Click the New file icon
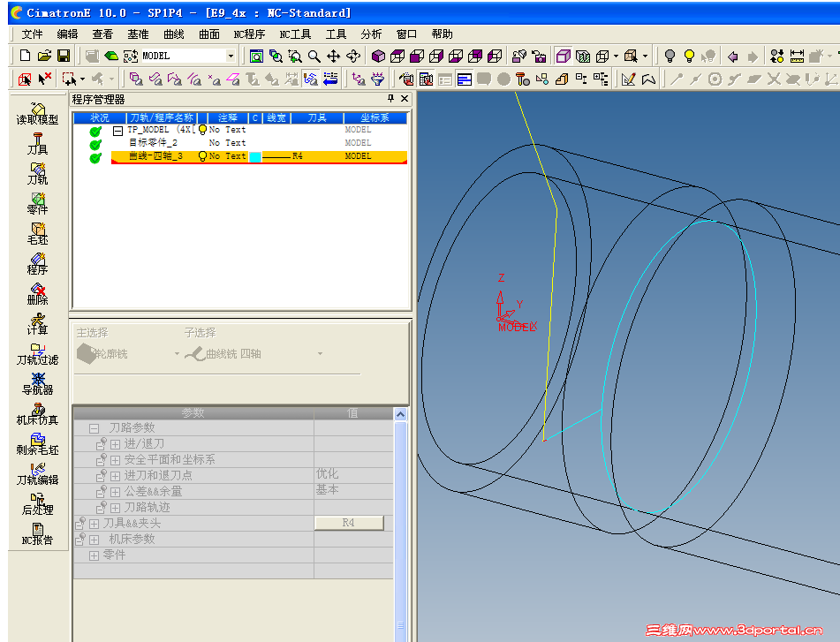Viewport: 840px width, 642px height. pos(25,56)
